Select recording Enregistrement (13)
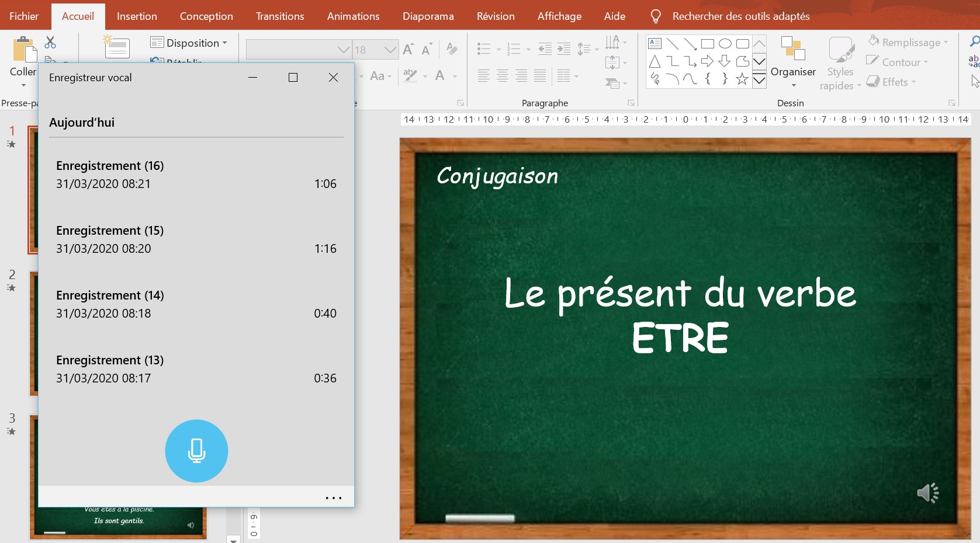Screen dimensions: 980x543 (x=196, y=369)
